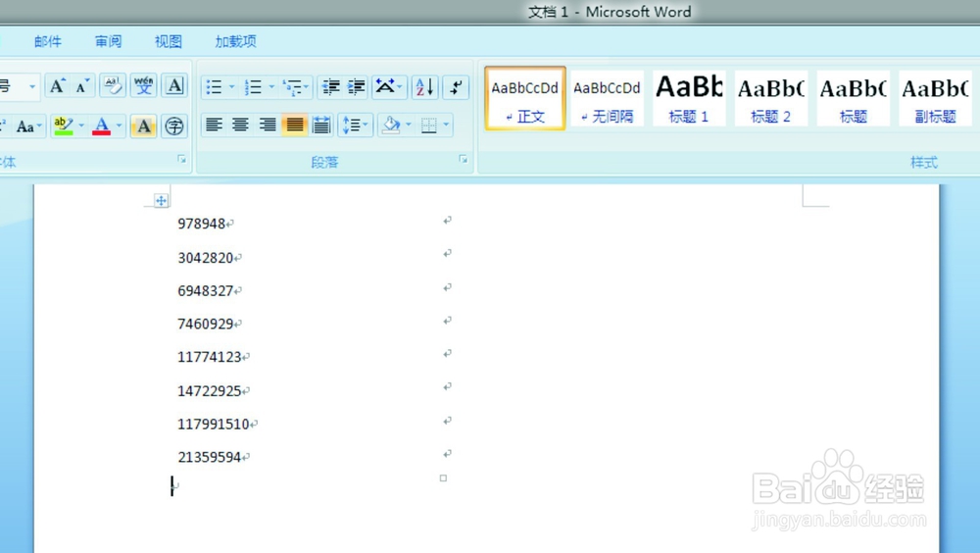Open the Phonetic Guide (wén) tool
This screenshot has width=980, height=553.
[143, 86]
